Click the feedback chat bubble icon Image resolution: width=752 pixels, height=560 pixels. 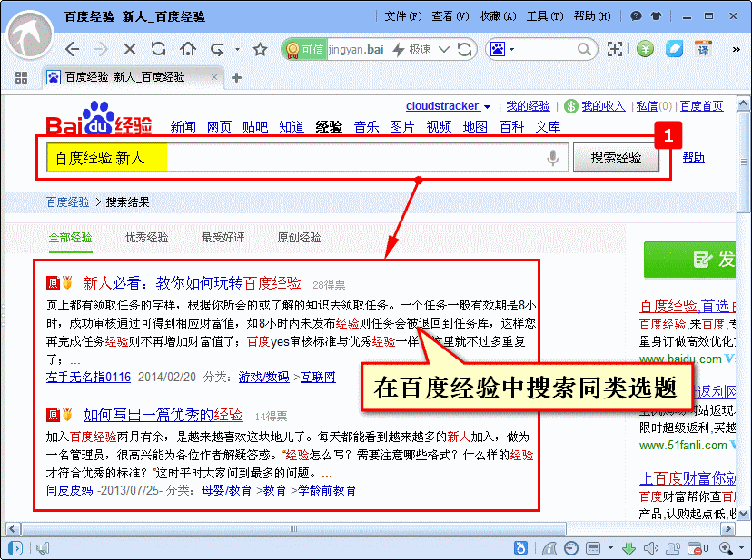[636, 16]
